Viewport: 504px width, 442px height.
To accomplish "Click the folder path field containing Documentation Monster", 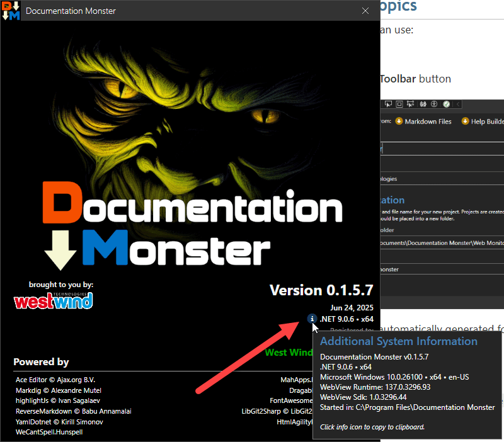I will point(442,243).
